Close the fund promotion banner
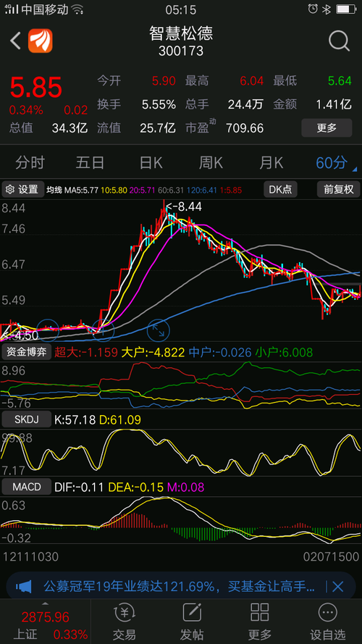 [x=337, y=587]
